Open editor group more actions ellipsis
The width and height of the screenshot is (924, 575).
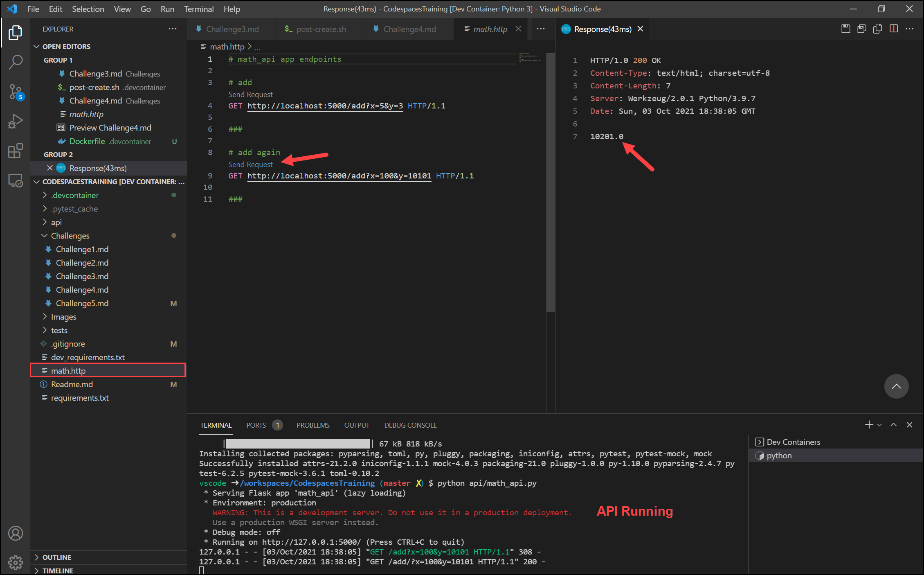click(x=541, y=29)
